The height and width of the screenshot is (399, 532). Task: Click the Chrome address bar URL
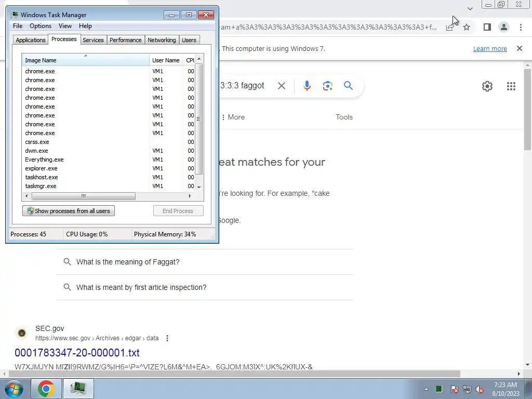(329, 27)
